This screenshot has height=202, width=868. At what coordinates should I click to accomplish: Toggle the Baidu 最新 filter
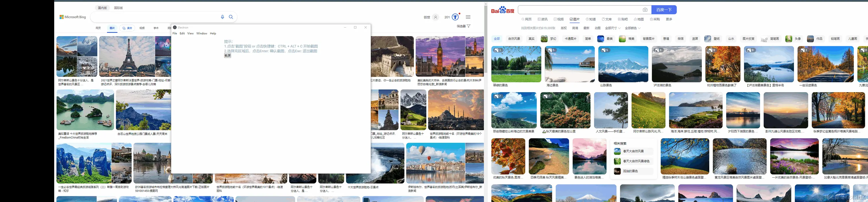pyautogui.click(x=586, y=28)
